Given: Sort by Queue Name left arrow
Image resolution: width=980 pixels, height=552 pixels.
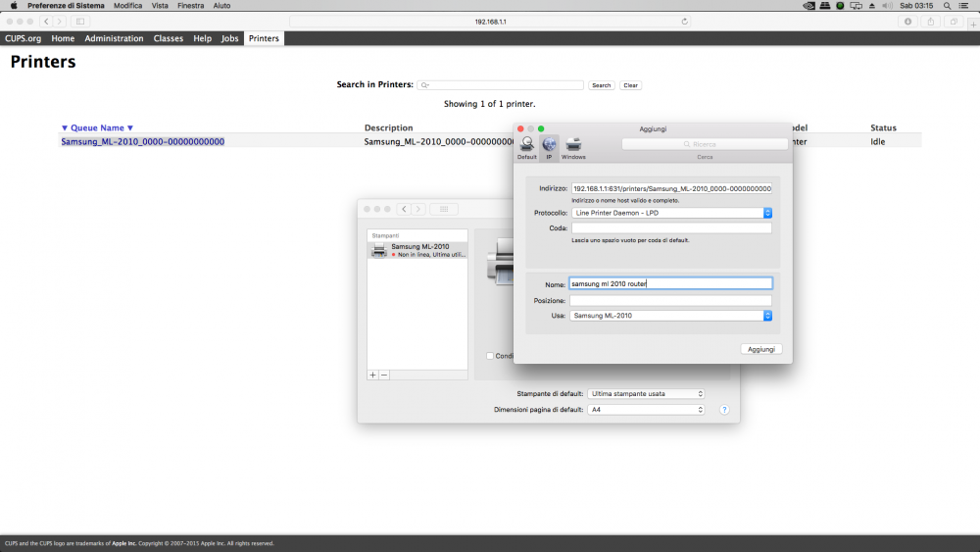Looking at the screenshot, I should (x=65, y=128).
